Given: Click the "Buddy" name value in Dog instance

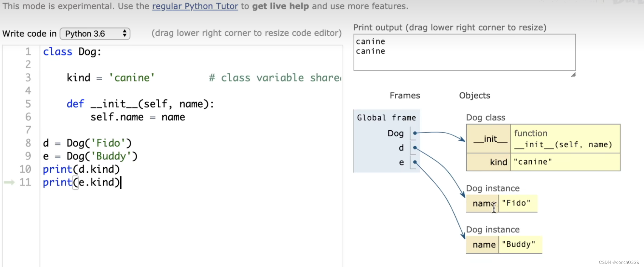Looking at the screenshot, I should (x=519, y=244).
